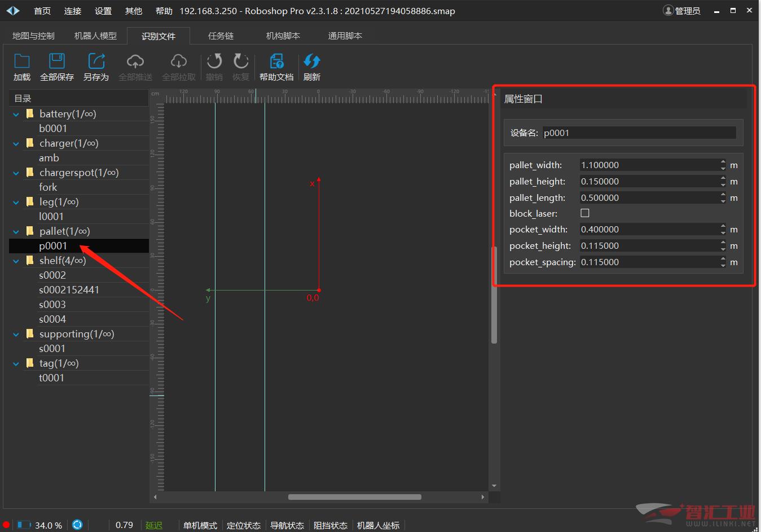Switch to the 任务链 tab
Screen dimensions: 761x532
tap(221, 36)
